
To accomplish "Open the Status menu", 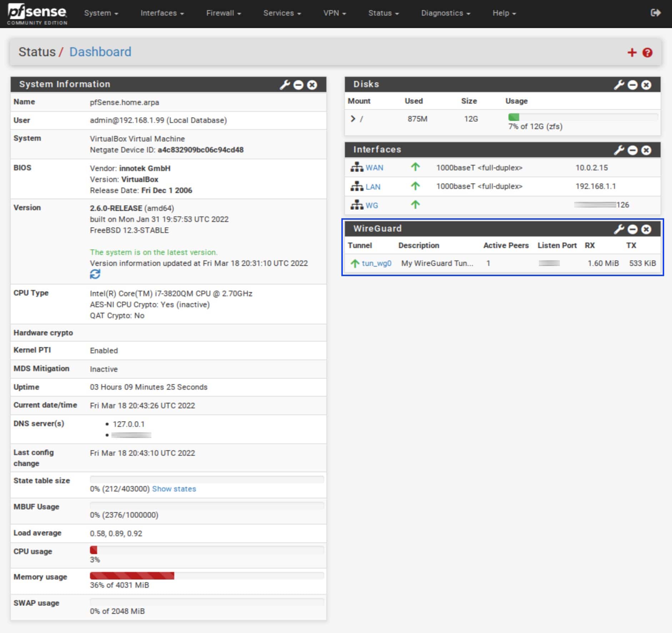I will (383, 13).
